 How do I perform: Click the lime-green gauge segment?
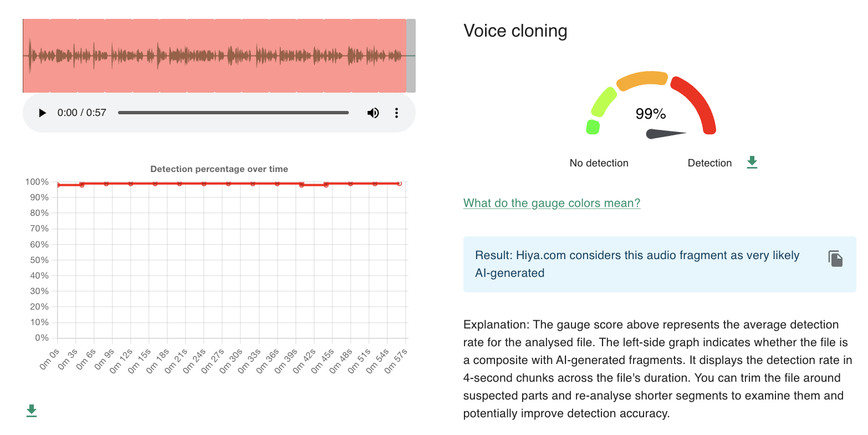pyautogui.click(x=604, y=102)
